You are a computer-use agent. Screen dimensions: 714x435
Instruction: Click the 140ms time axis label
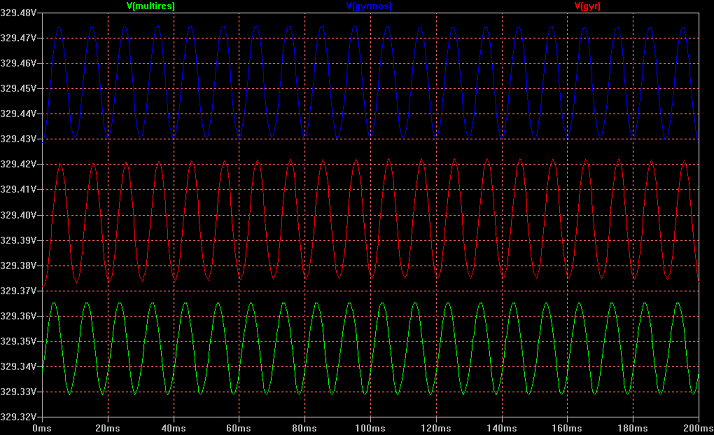(x=501, y=427)
